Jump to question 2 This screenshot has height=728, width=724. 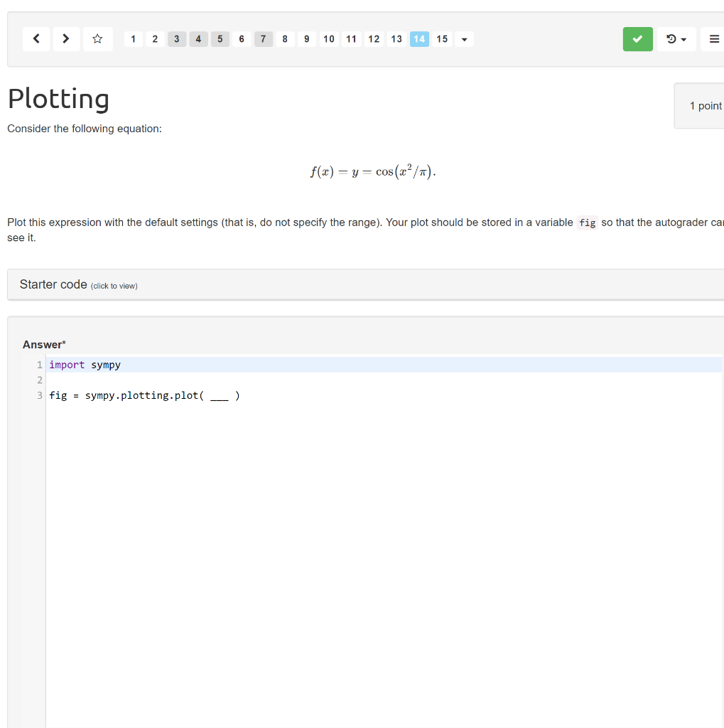pos(155,40)
